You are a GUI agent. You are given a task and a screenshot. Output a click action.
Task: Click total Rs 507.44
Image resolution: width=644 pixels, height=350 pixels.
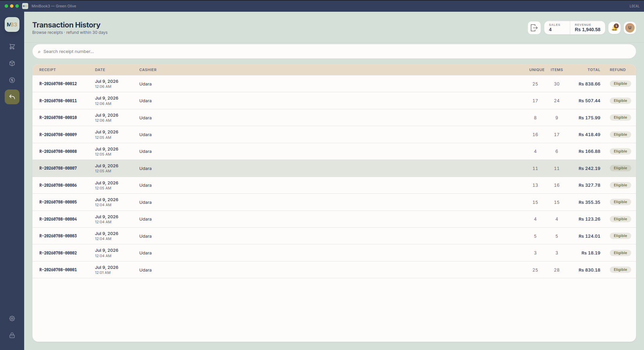pyautogui.click(x=589, y=101)
